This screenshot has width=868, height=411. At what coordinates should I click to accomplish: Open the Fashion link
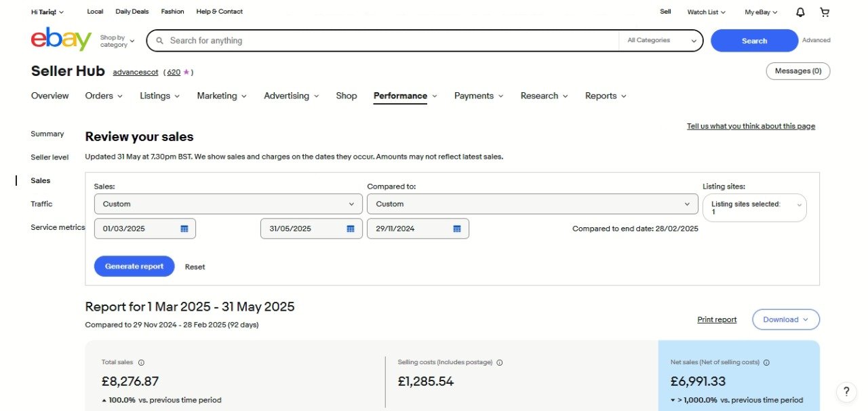[172, 12]
